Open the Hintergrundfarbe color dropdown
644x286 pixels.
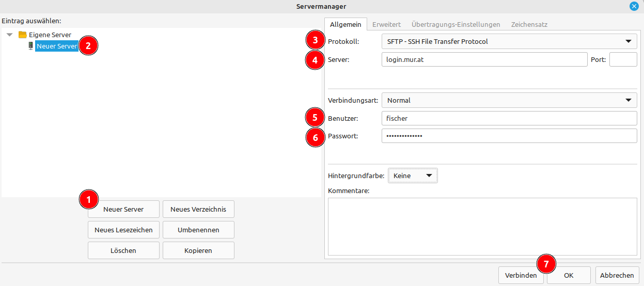click(x=412, y=176)
